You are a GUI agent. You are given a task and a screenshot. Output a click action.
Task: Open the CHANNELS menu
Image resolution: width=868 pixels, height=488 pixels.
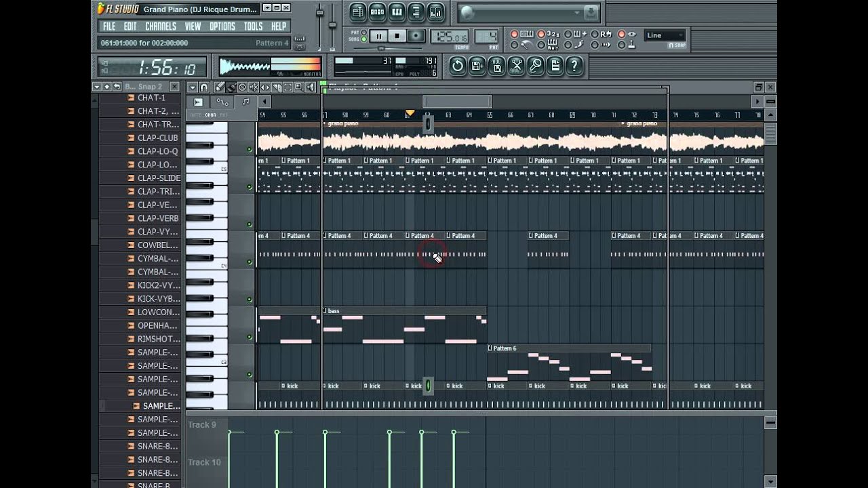(x=161, y=26)
